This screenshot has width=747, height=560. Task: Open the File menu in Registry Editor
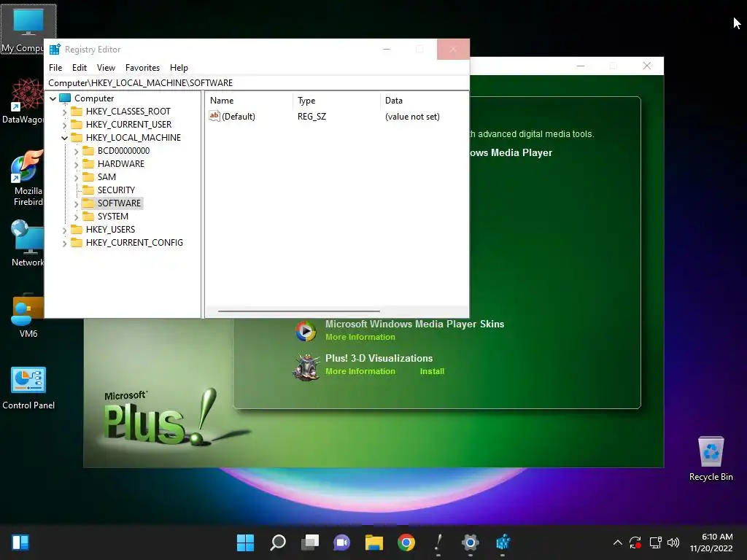pos(55,68)
